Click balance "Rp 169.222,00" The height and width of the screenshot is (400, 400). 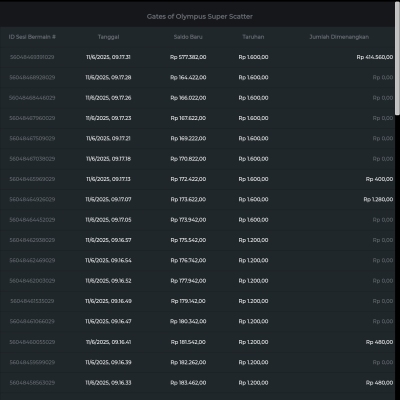pyautogui.click(x=188, y=139)
